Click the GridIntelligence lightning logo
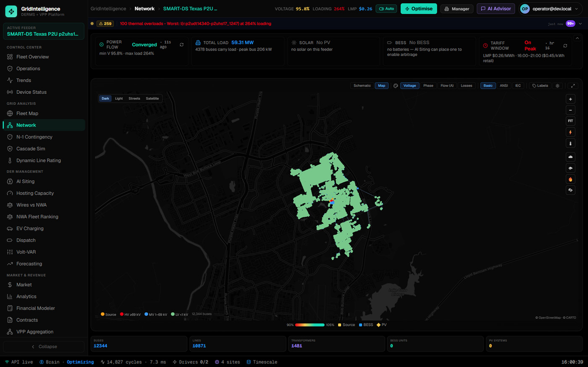588x367 pixels. tap(11, 11)
